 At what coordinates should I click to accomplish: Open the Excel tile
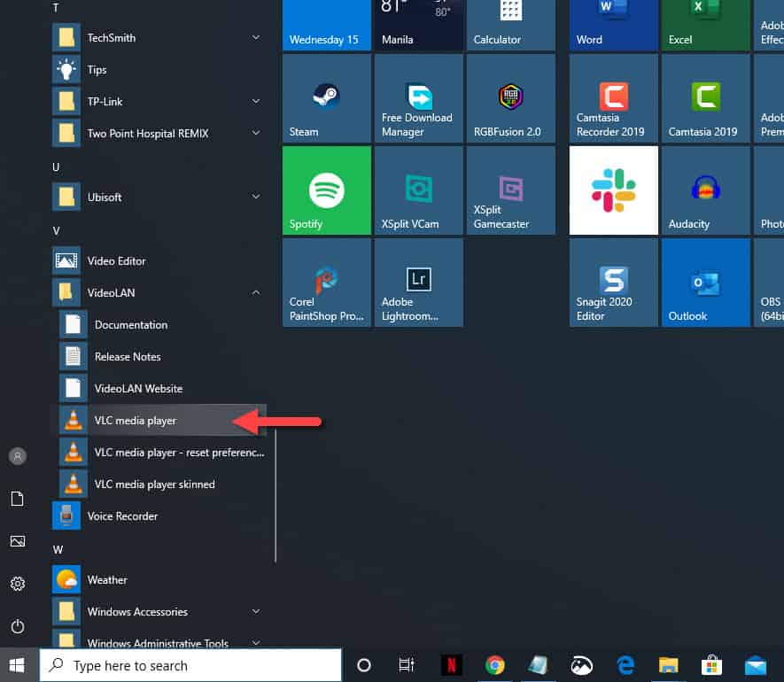705,25
